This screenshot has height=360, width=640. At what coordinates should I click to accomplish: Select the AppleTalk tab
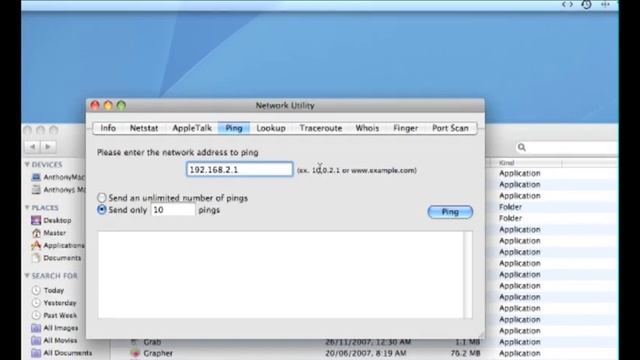click(192, 128)
